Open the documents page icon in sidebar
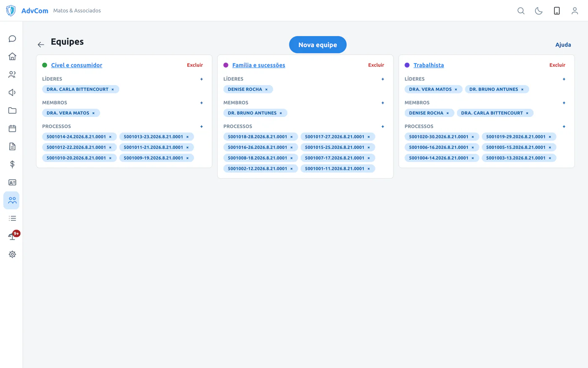 coord(12,146)
